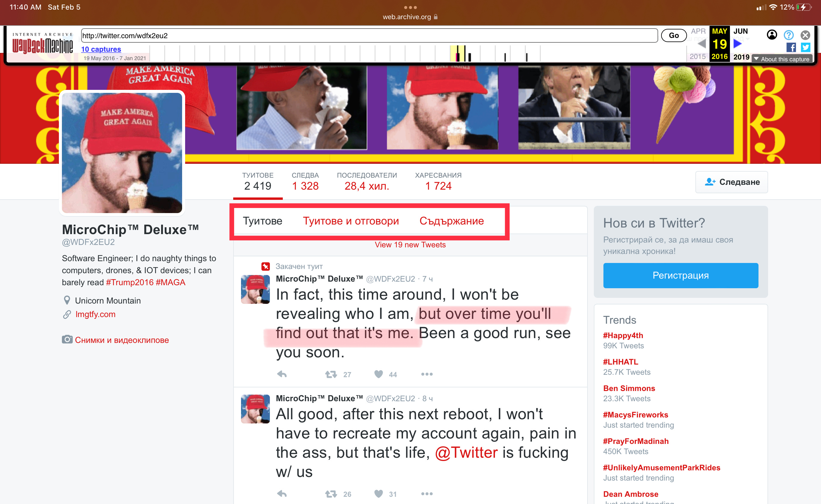Click the camera icon beside photos link

(67, 339)
